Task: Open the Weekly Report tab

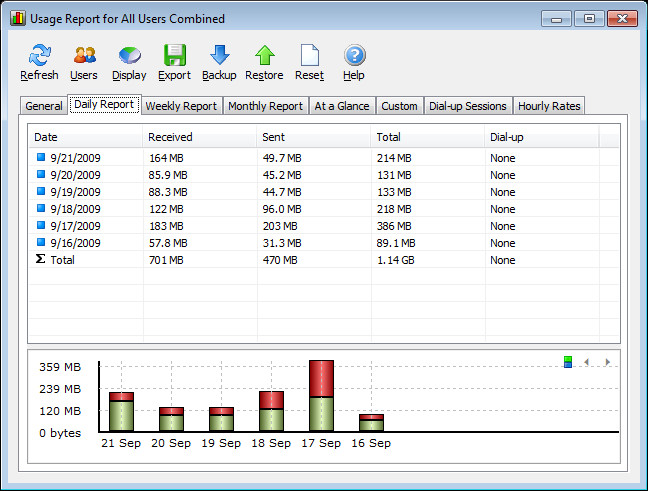Action: coord(181,106)
